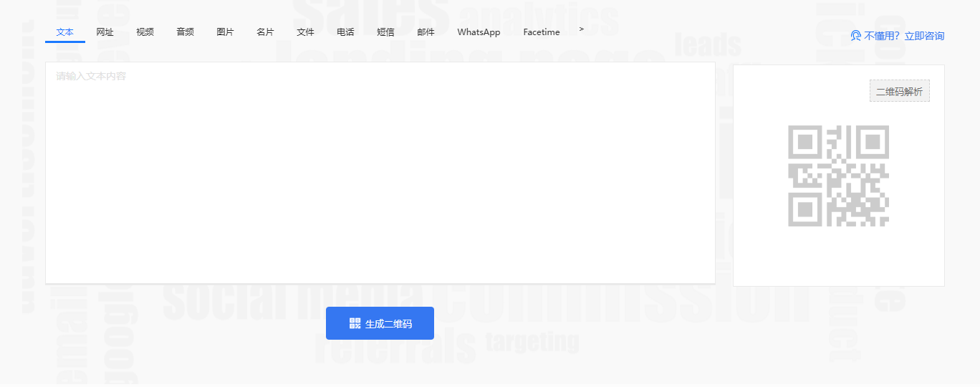Open the 名片 tab

pyautogui.click(x=266, y=32)
